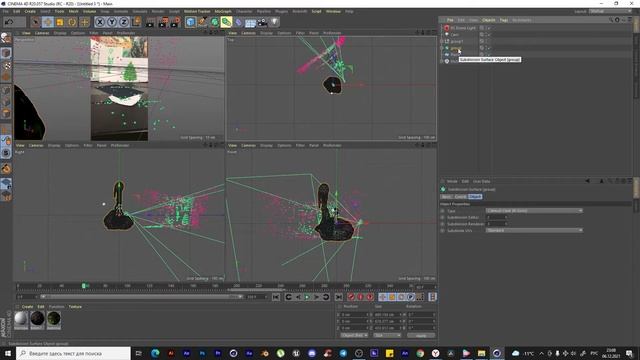
Task: Open the Size mode dropdown
Action: (387, 336)
